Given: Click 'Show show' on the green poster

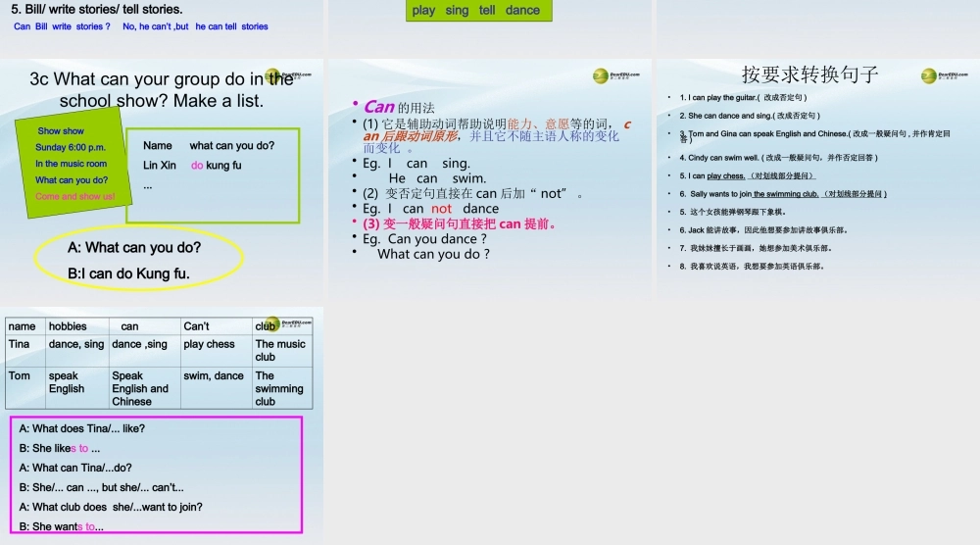Looking at the screenshot, I should pyautogui.click(x=61, y=131).
